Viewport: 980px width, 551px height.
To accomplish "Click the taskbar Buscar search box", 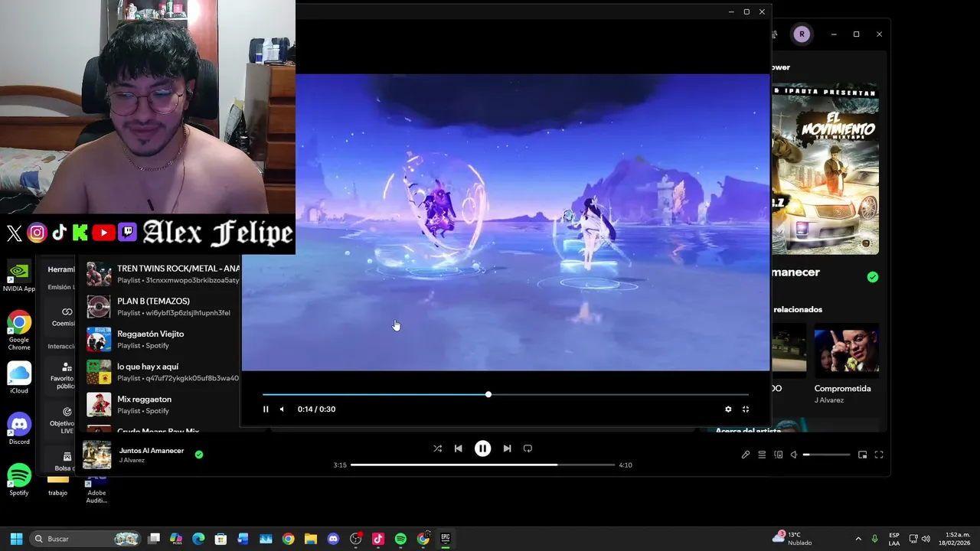I will coord(85,539).
